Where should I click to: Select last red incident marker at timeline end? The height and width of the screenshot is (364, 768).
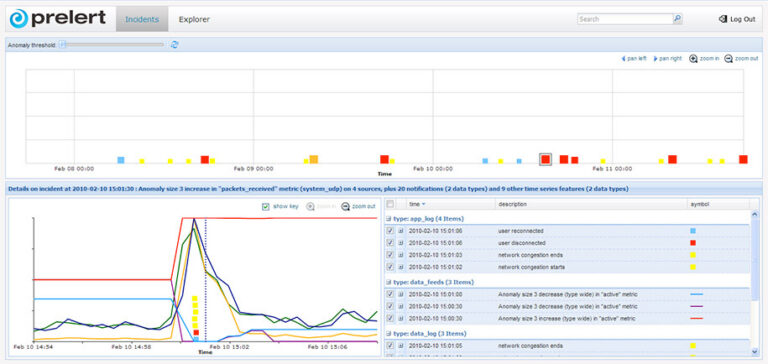(743, 159)
